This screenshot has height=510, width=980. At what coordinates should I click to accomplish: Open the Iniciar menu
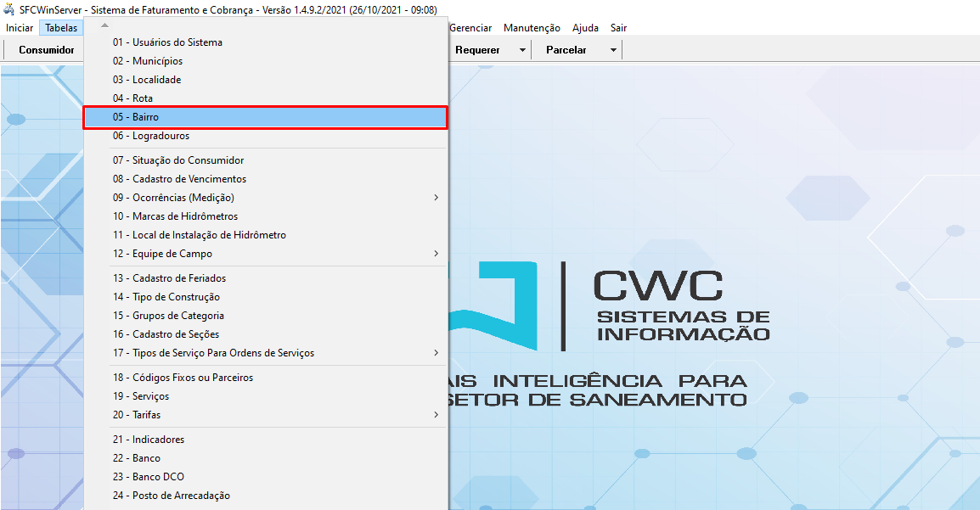pos(20,28)
